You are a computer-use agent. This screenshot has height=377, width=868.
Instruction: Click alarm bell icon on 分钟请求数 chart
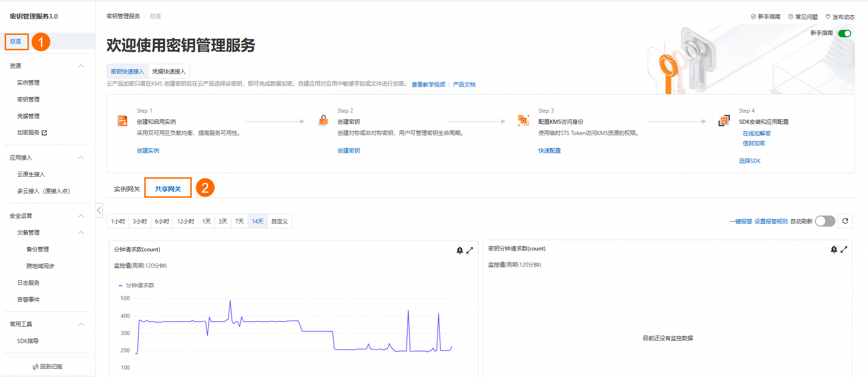[x=460, y=250]
